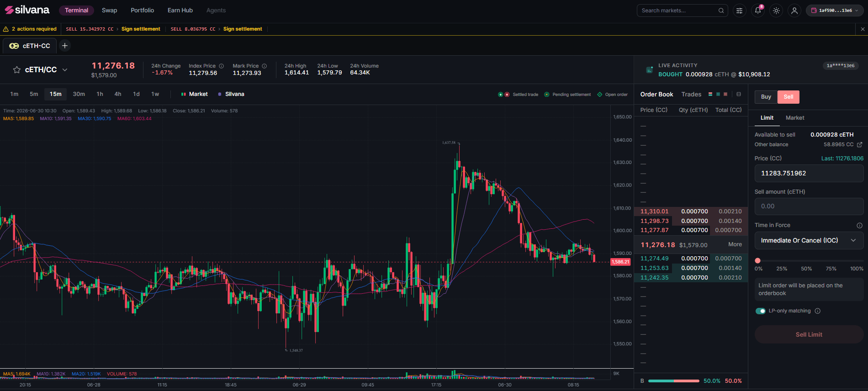Click the search magnifier icon

(721, 11)
